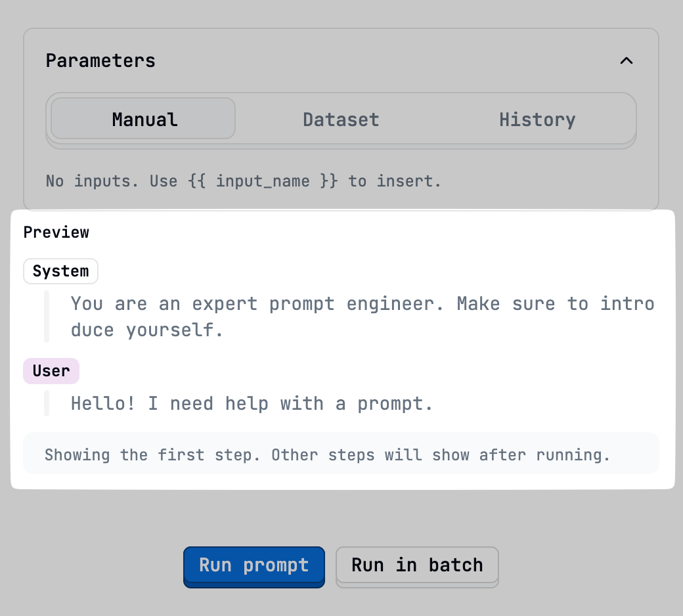Click the User role badge
The height and width of the screenshot is (616, 683).
pyautogui.click(x=51, y=370)
